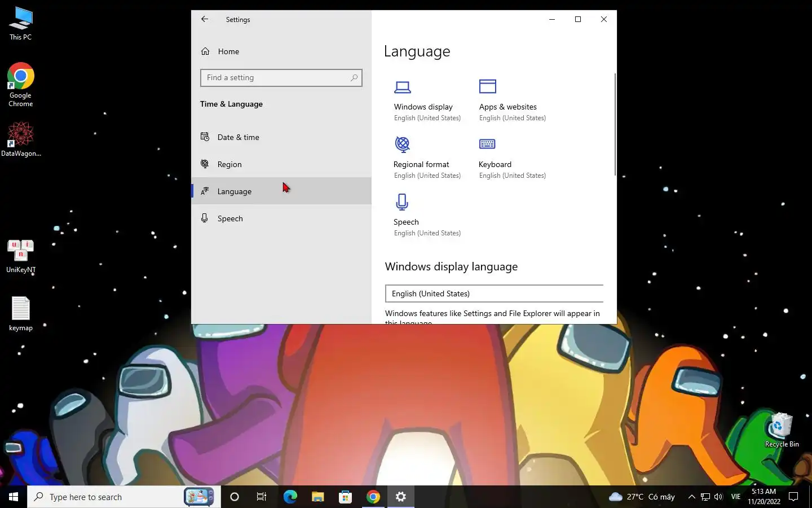The width and height of the screenshot is (812, 508).
Task: Open Region settings
Action: tap(281, 164)
